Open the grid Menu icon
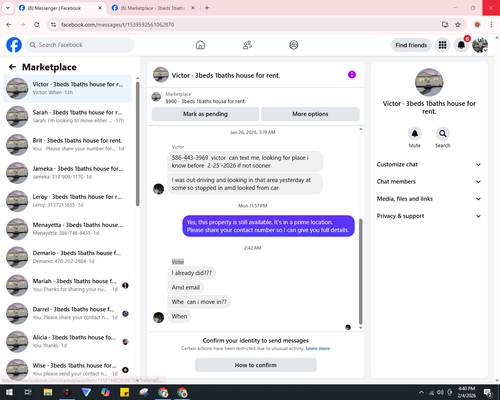The image size is (500, 400). point(442,45)
